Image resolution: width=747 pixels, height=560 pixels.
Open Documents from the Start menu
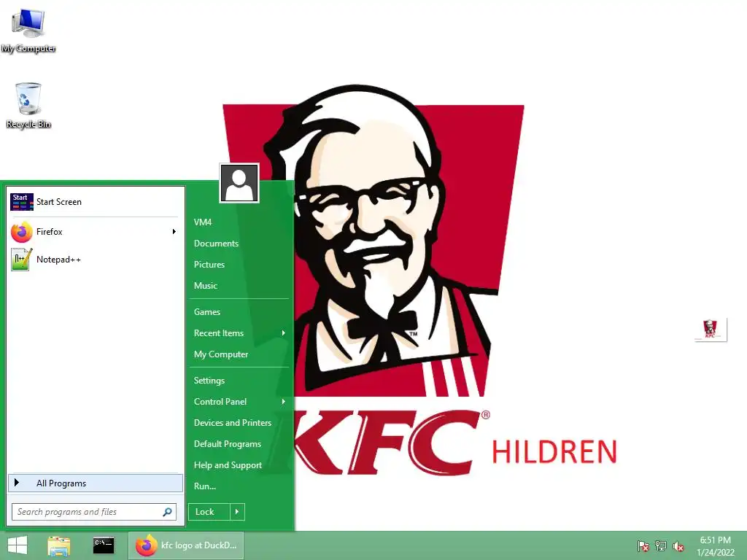[216, 244]
